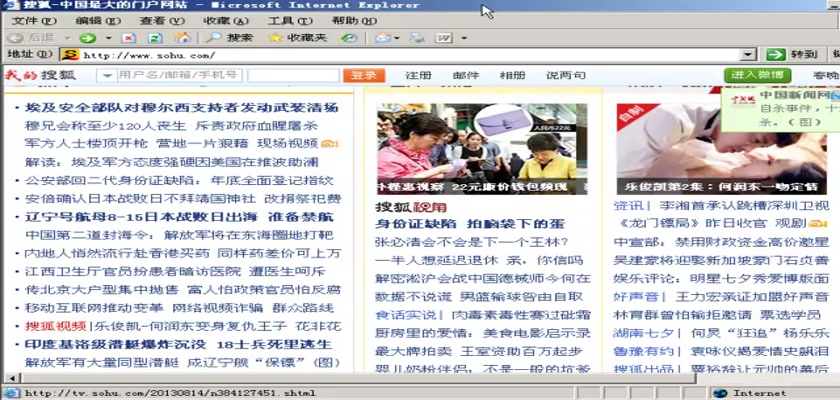Open the Back history dropdown arrow
The width and height of the screenshot is (840, 400).
(68, 38)
